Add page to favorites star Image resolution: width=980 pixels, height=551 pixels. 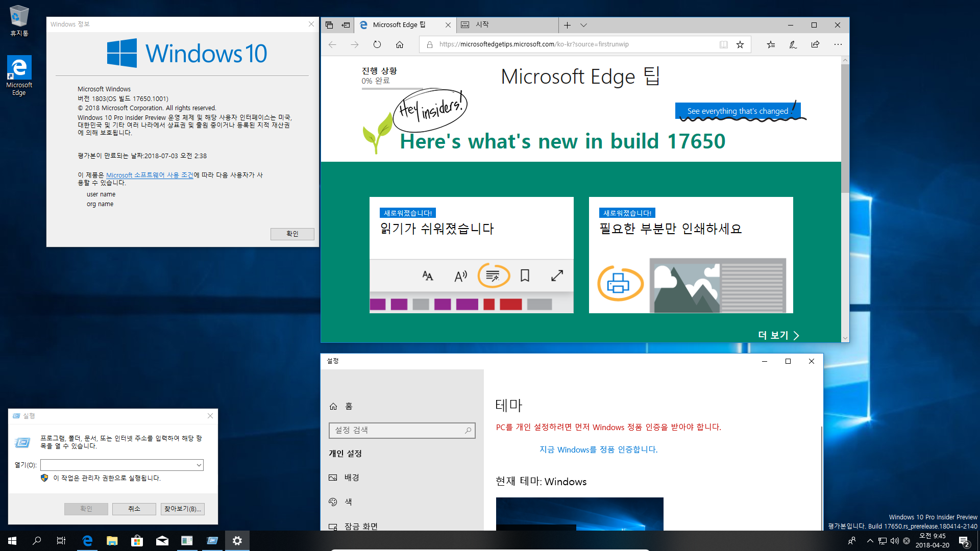point(740,44)
